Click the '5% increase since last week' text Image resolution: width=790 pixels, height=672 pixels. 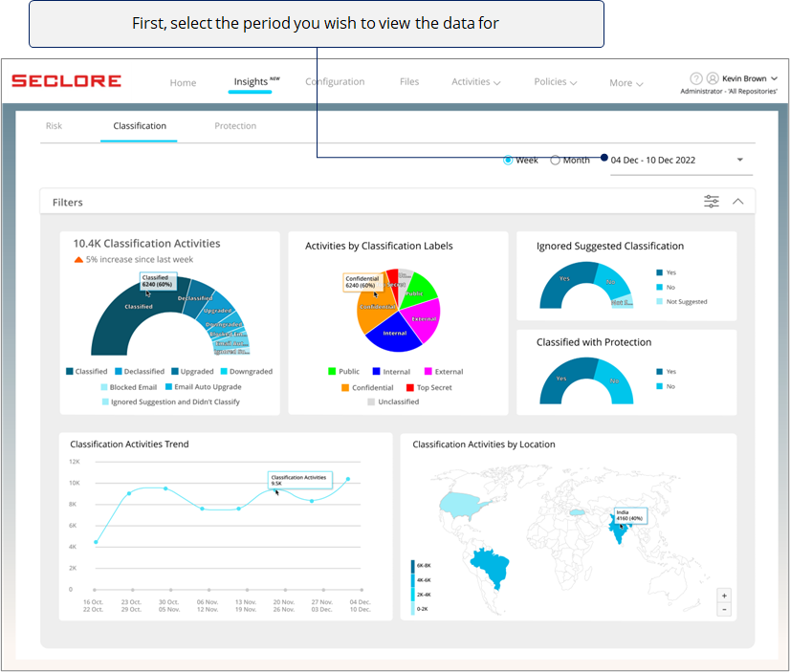(x=140, y=259)
